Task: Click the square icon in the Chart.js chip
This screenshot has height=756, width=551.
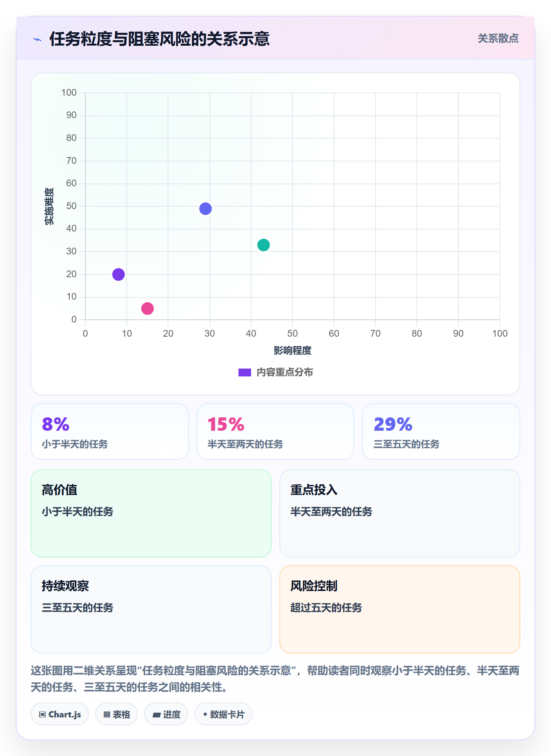Action: (x=43, y=715)
